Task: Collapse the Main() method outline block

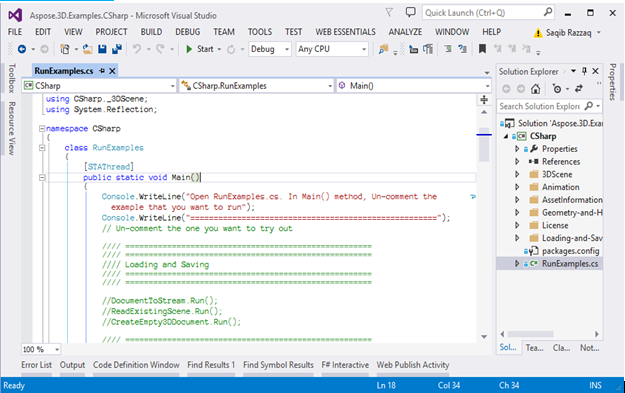Action: (x=42, y=177)
